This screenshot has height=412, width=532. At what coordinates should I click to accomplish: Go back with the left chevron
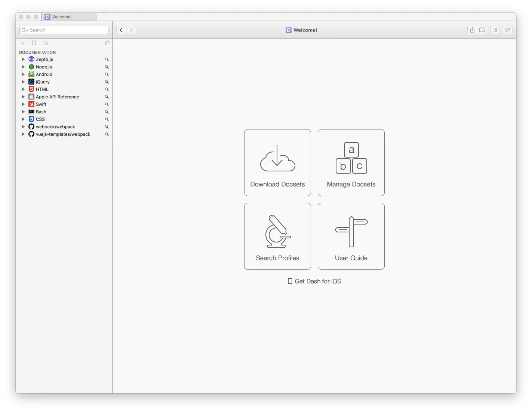(x=121, y=30)
